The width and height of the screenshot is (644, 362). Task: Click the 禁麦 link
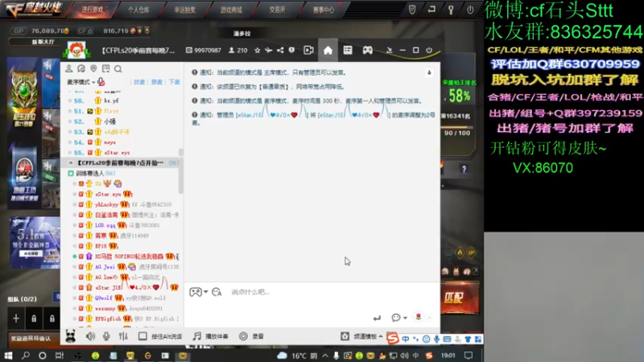[157, 82]
